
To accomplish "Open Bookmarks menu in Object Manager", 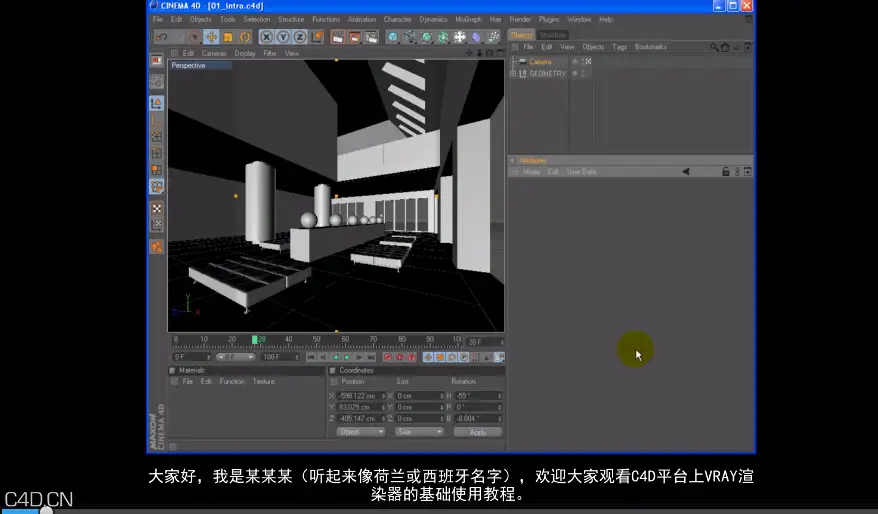I will click(x=651, y=47).
